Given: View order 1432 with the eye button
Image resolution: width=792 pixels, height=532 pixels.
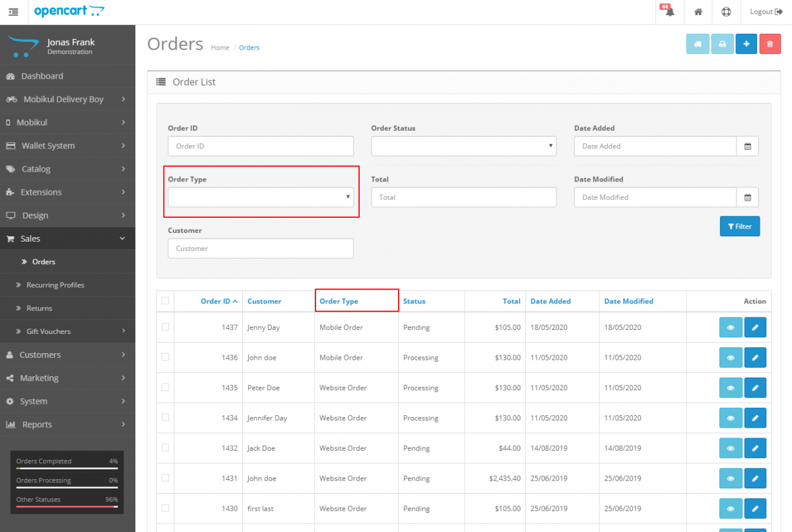Looking at the screenshot, I should click(730, 448).
